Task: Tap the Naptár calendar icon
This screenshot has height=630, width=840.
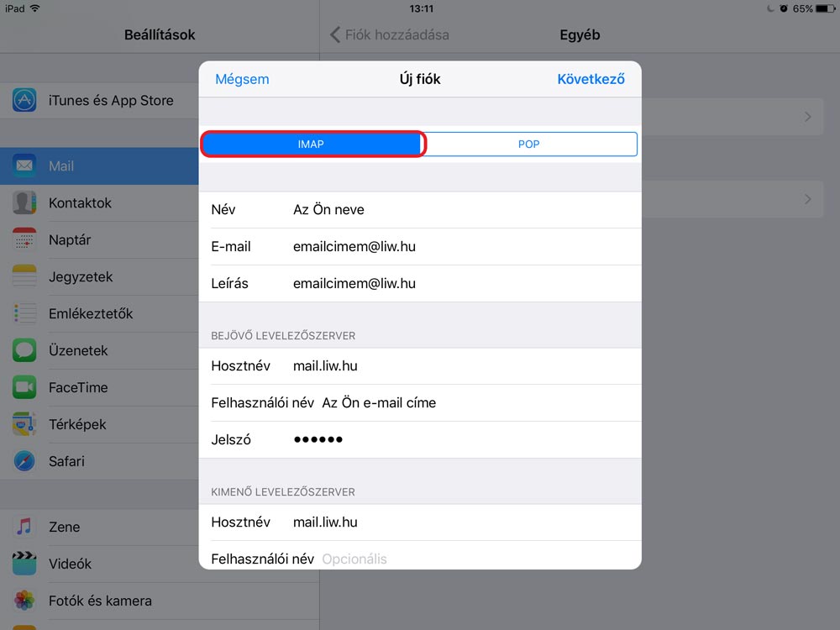Action: click(24, 240)
